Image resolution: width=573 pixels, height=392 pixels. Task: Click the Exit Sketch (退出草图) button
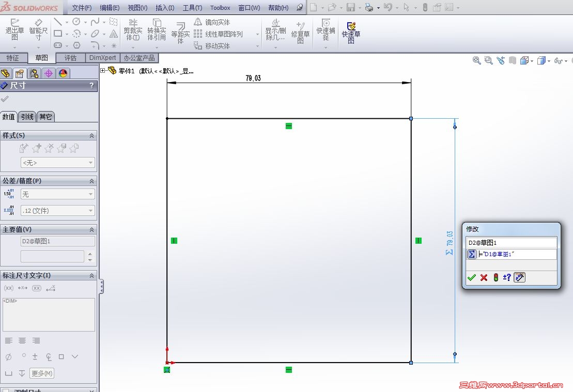pos(14,29)
